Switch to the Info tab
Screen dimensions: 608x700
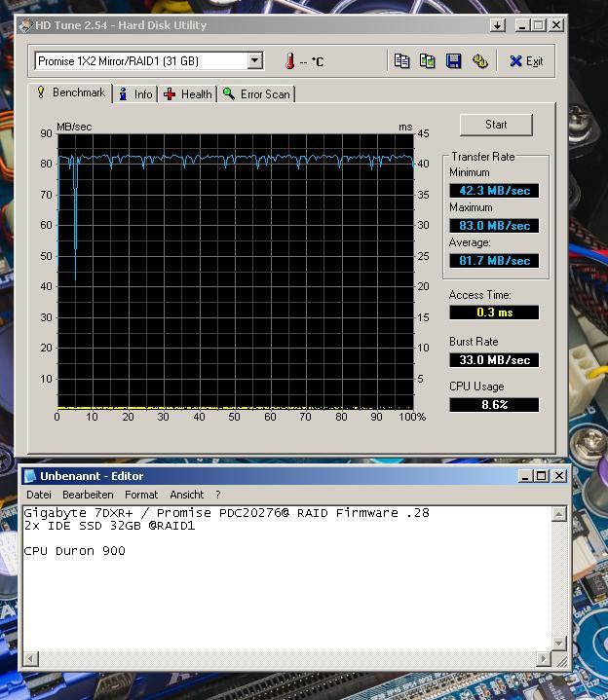135,94
